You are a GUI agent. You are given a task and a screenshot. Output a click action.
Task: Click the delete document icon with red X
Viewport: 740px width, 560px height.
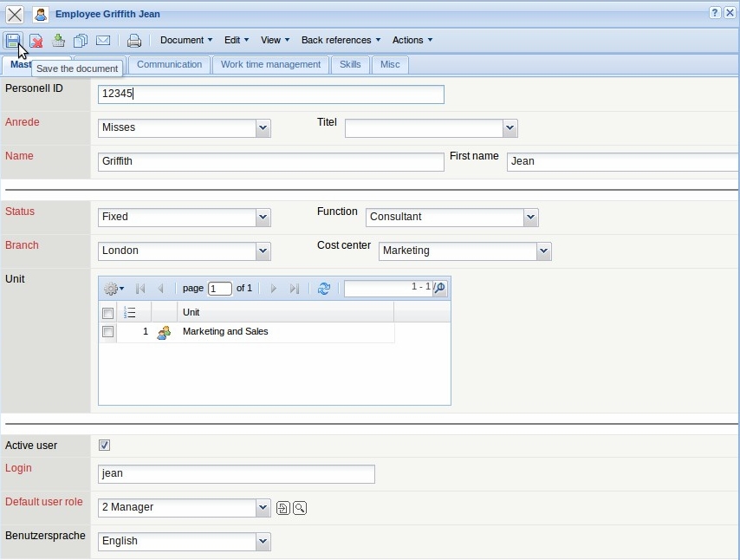click(36, 41)
